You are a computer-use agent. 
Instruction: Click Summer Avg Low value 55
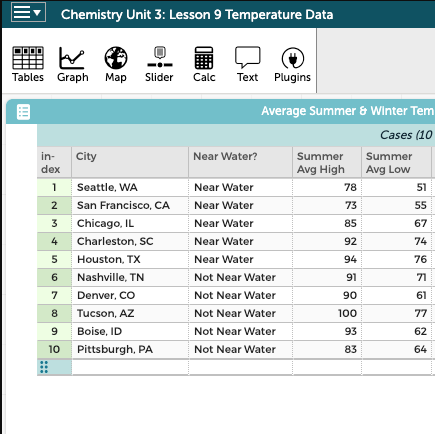(397, 205)
